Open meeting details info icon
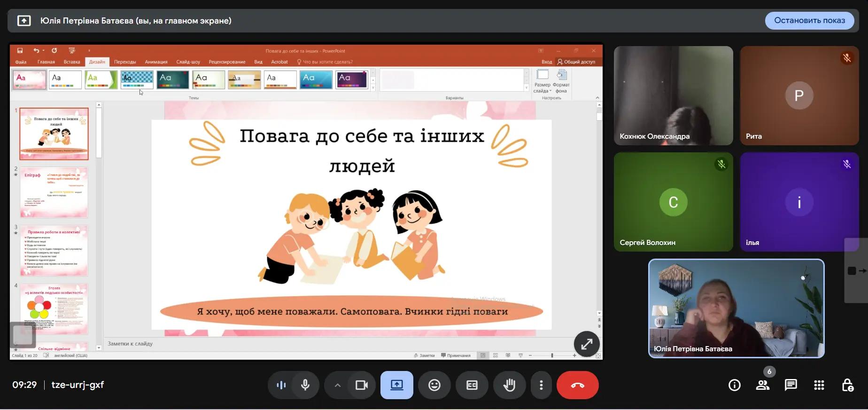 coord(734,385)
